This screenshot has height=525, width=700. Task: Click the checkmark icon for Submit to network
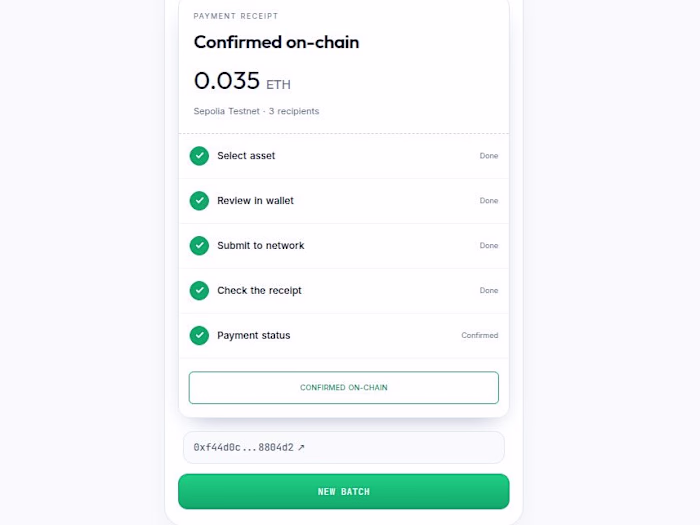click(199, 246)
